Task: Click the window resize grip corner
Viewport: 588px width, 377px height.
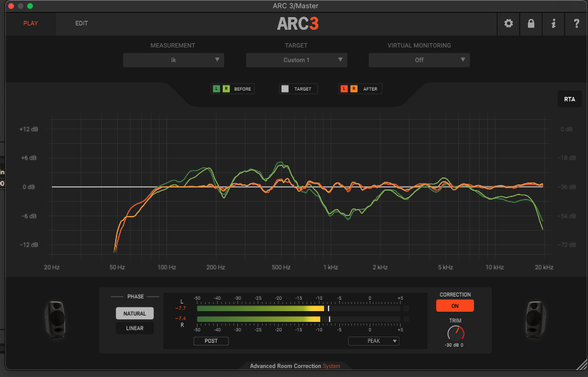Action: point(582,364)
